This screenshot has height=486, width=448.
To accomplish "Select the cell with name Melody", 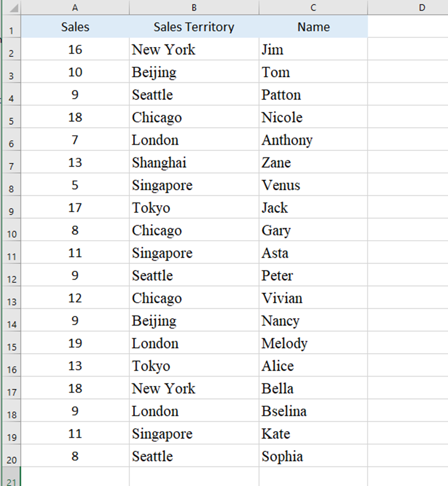I will [313, 343].
